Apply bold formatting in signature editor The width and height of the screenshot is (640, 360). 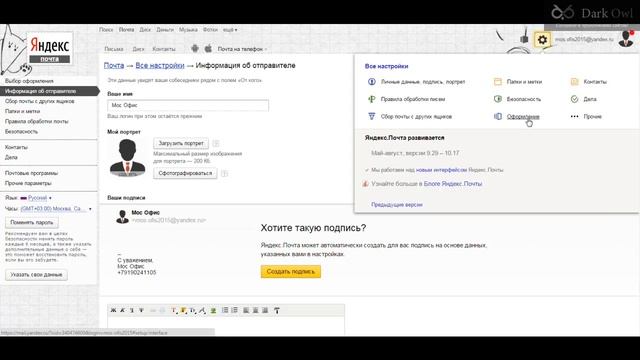(x=113, y=310)
